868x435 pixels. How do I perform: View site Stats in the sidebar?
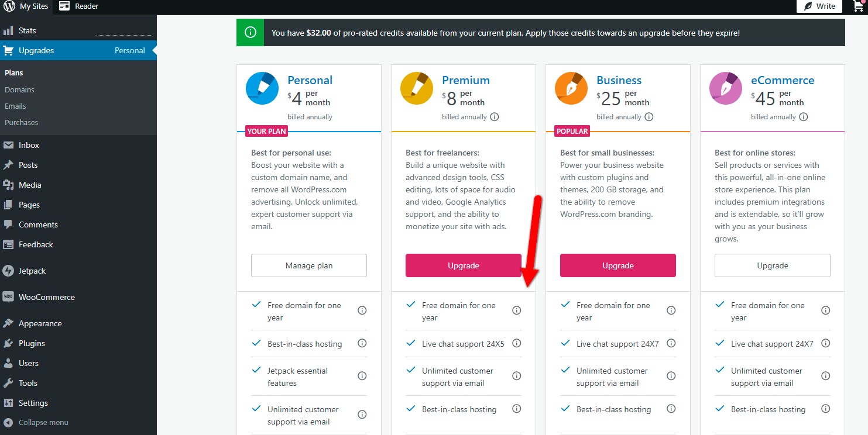coord(26,30)
